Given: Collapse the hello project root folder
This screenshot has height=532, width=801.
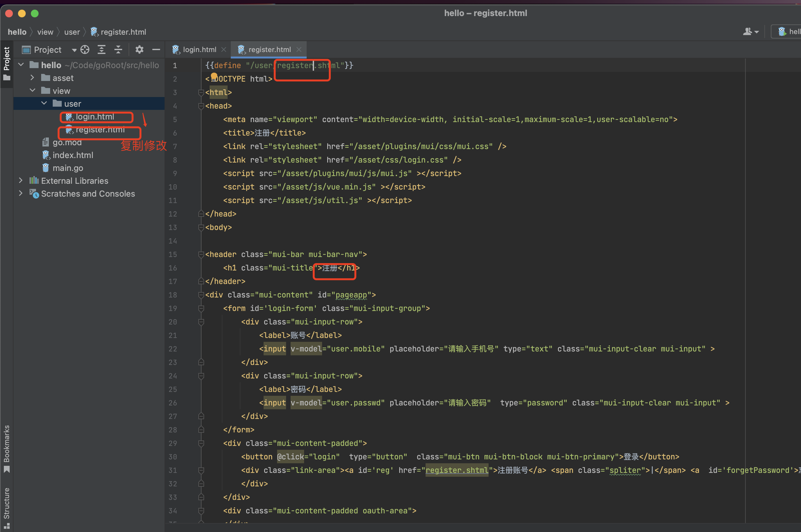Looking at the screenshot, I should tap(21, 65).
